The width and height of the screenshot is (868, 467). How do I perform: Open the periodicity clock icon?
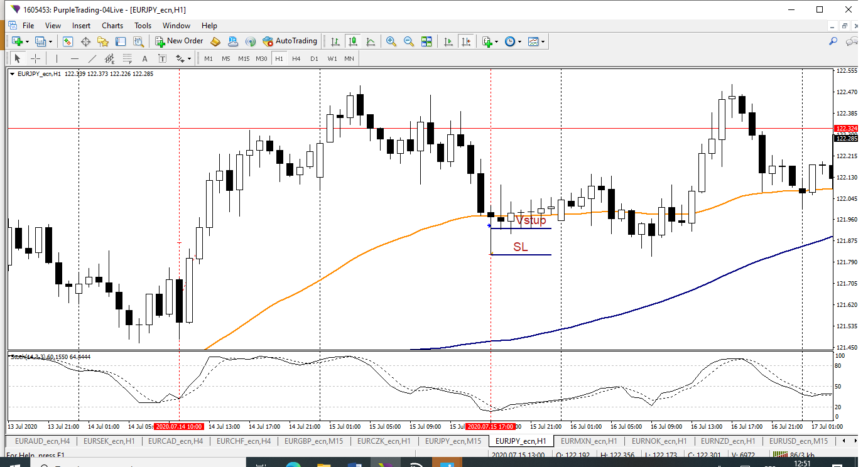click(x=509, y=41)
